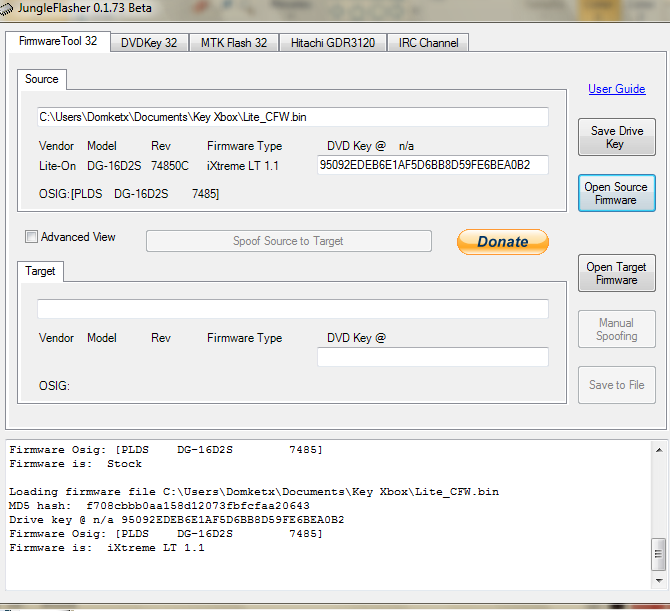This screenshot has height=611, width=670.
Task: Click the source model DG-16D2S value
Action: tap(114, 166)
